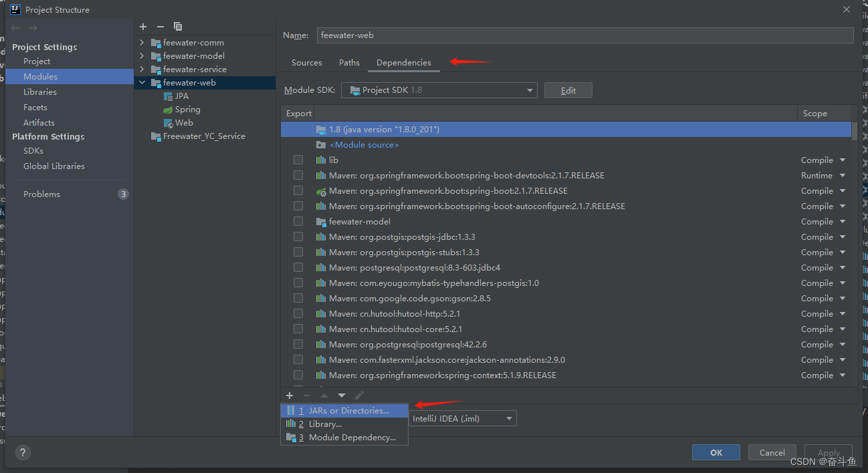Open scope dropdown for hutool-core:5.2.1
Image resolution: width=868 pixels, height=473 pixels.
click(843, 329)
